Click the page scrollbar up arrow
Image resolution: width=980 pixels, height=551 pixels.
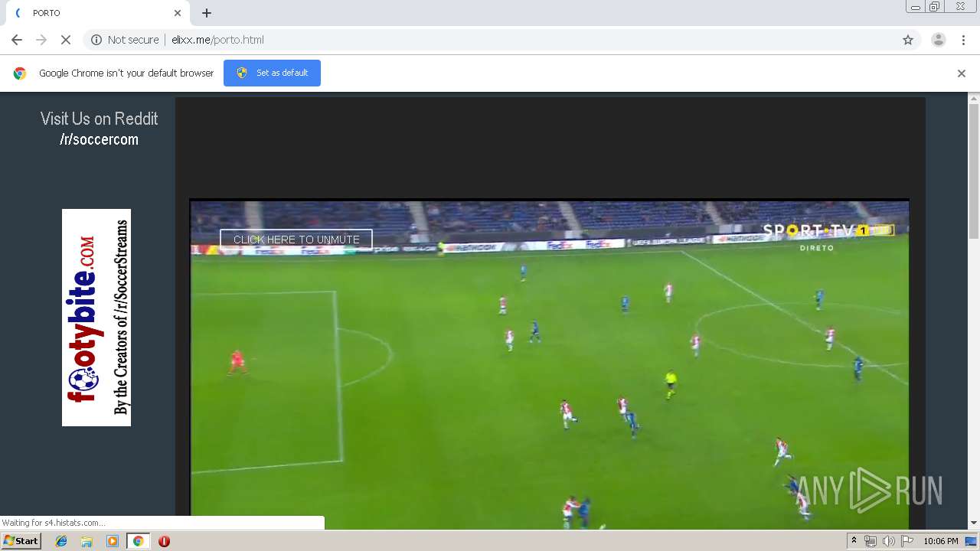(x=974, y=98)
